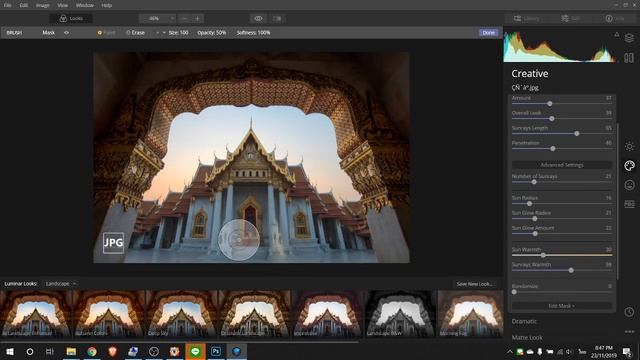Open the three-dots more options icon
The height and width of the screenshot is (360, 640).
tap(629, 331)
